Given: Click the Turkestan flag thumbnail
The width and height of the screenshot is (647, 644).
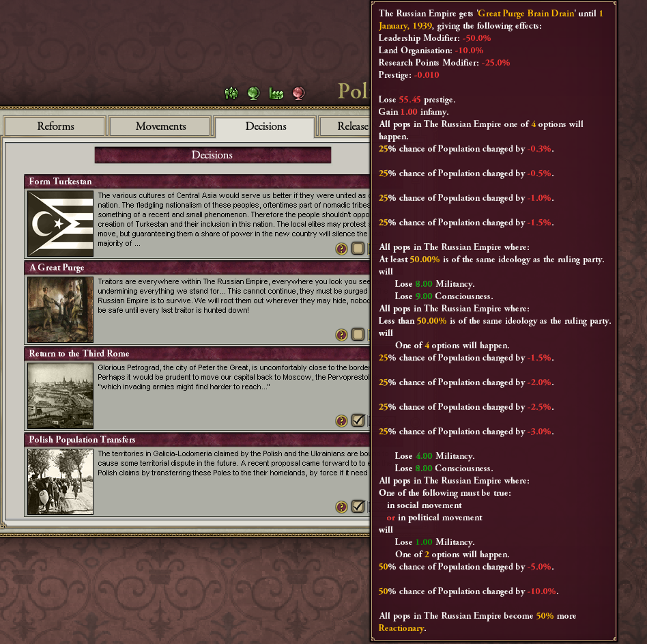Looking at the screenshot, I should (60, 223).
